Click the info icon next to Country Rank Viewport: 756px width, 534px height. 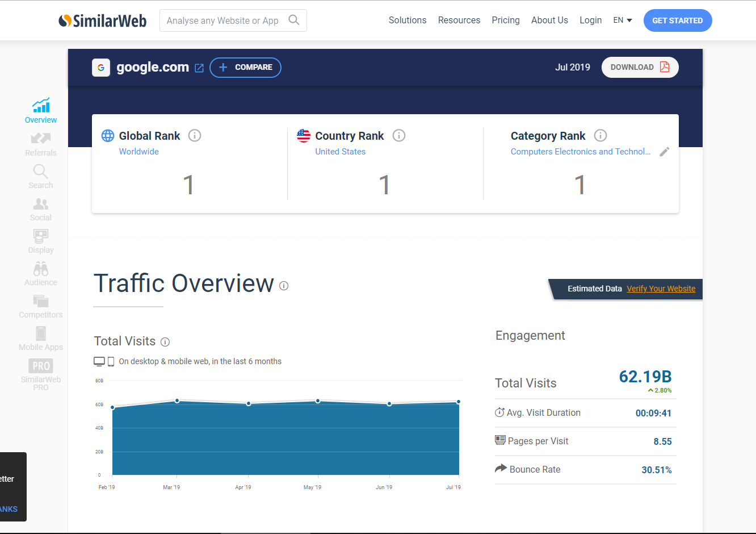[399, 136]
